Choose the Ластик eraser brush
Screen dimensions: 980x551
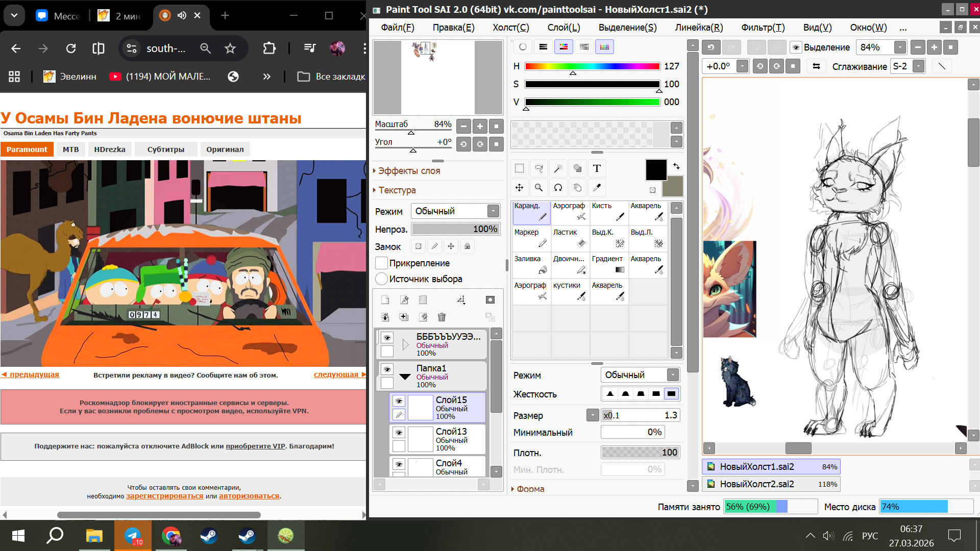tap(570, 238)
